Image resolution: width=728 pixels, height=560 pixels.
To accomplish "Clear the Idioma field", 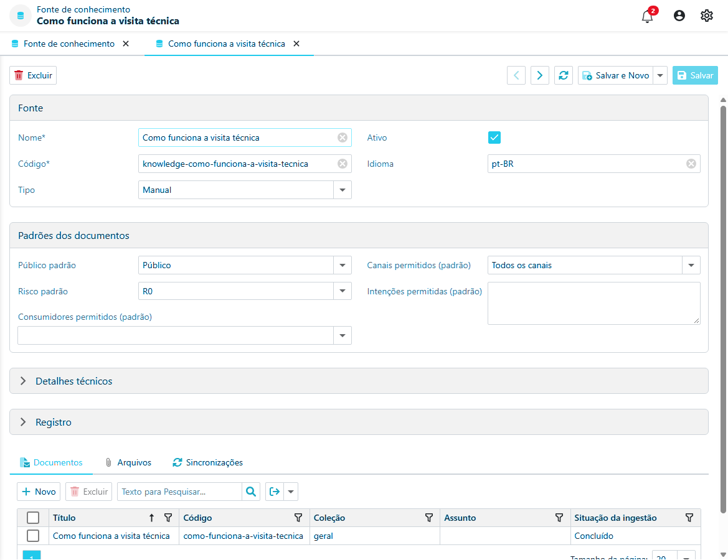I will click(691, 164).
